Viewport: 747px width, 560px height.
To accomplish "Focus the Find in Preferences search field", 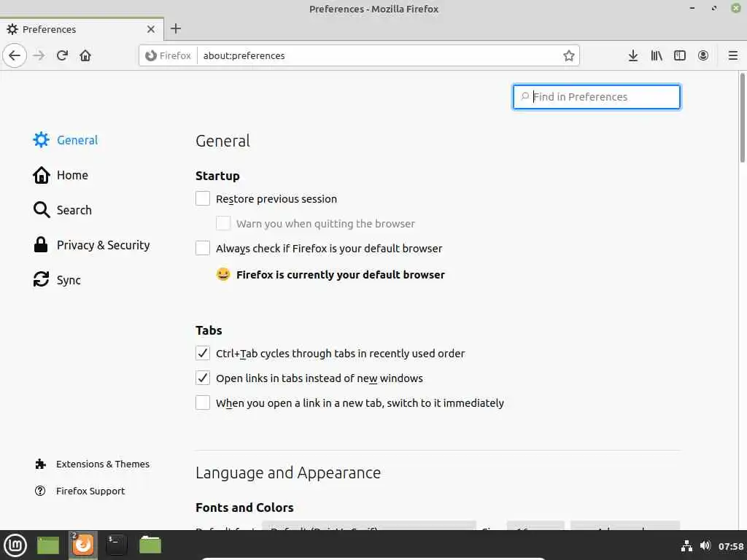I will [597, 97].
